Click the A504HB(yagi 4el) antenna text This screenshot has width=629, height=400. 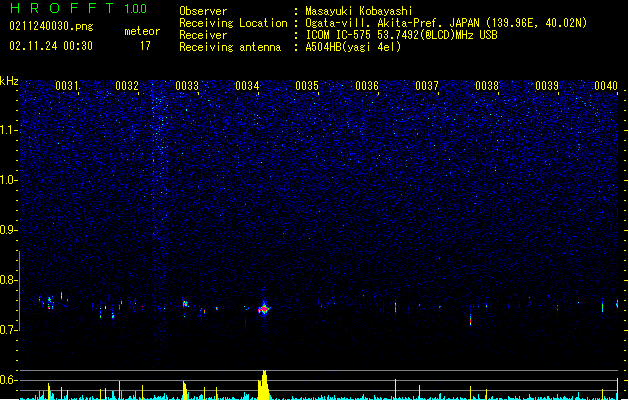tap(353, 47)
